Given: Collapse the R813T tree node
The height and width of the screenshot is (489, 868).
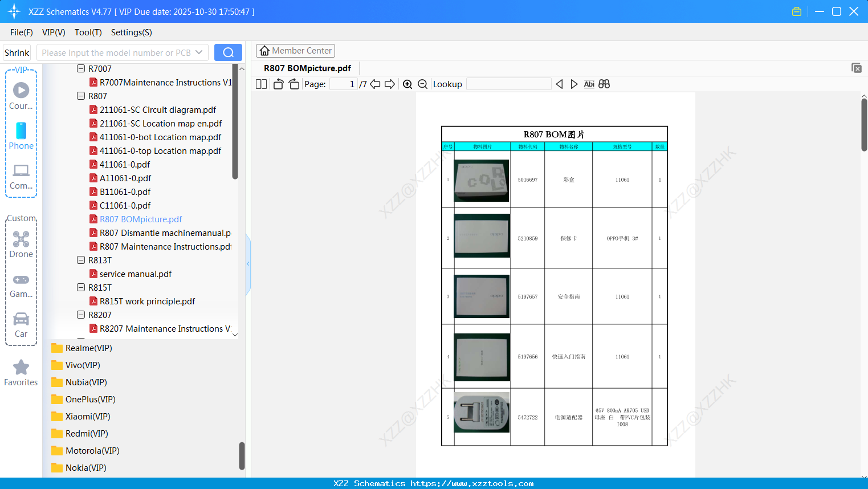Looking at the screenshot, I should click(x=81, y=260).
